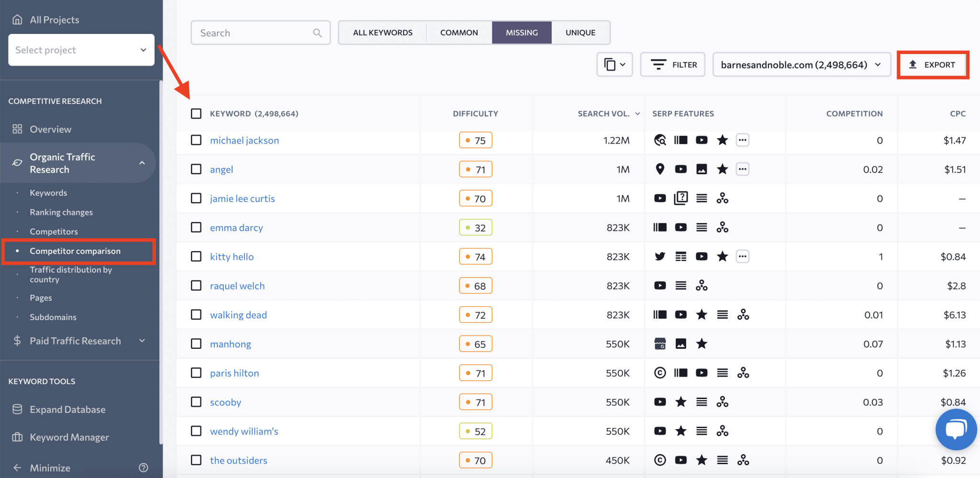Check the checkbox for michael jackson row
Viewport: 980px width, 478px height.
tap(196, 140)
